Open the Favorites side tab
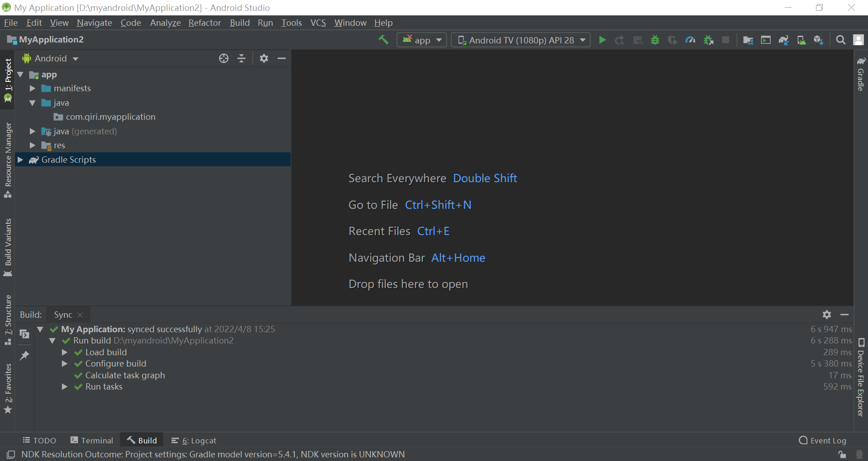The image size is (868, 461). point(8,389)
